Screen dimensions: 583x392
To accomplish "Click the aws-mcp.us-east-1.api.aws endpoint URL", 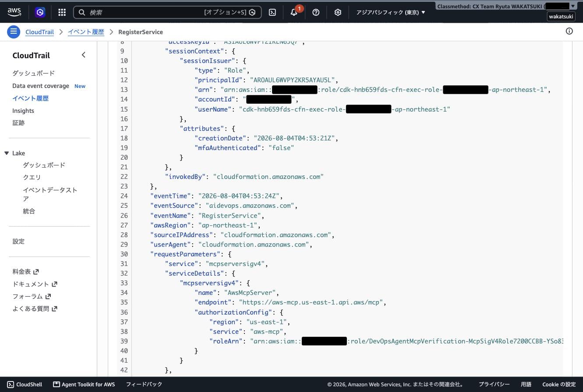I will [x=311, y=302].
